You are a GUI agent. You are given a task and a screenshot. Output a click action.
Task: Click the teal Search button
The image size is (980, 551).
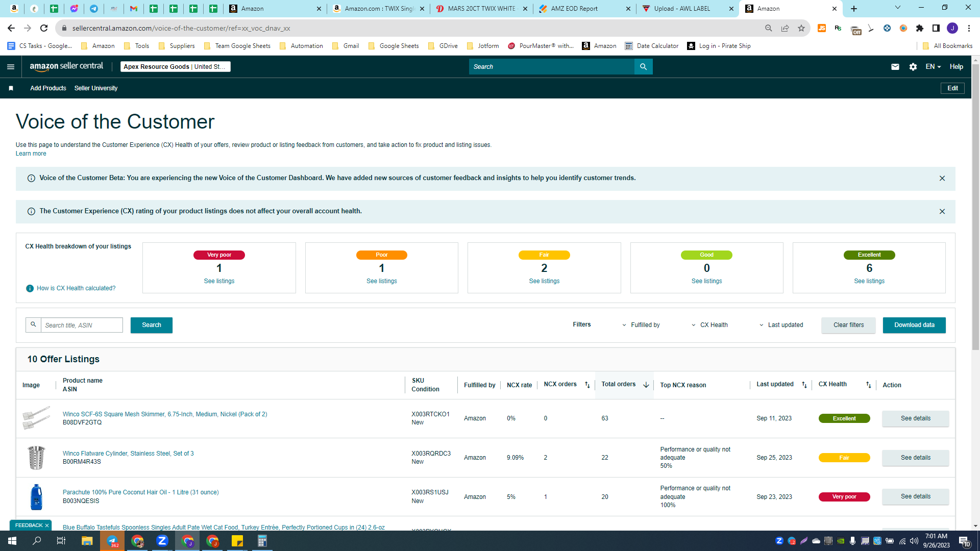[x=152, y=325]
